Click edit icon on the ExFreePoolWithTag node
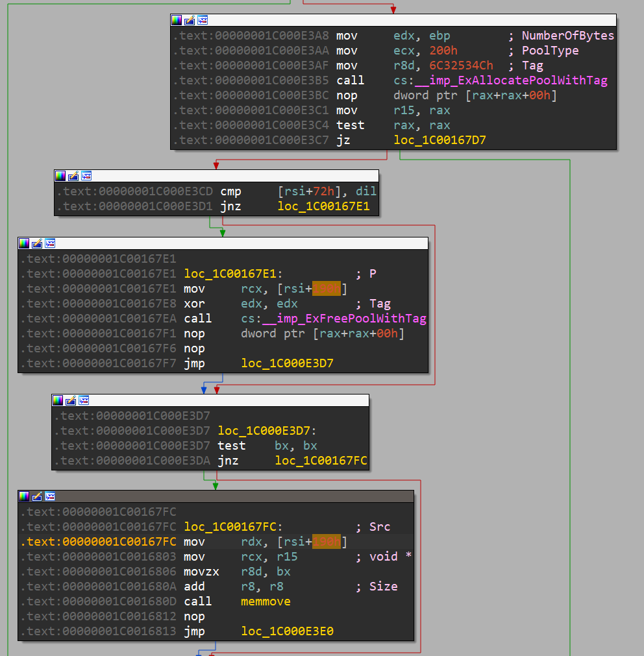Image resolution: width=644 pixels, height=656 pixels. click(37, 243)
